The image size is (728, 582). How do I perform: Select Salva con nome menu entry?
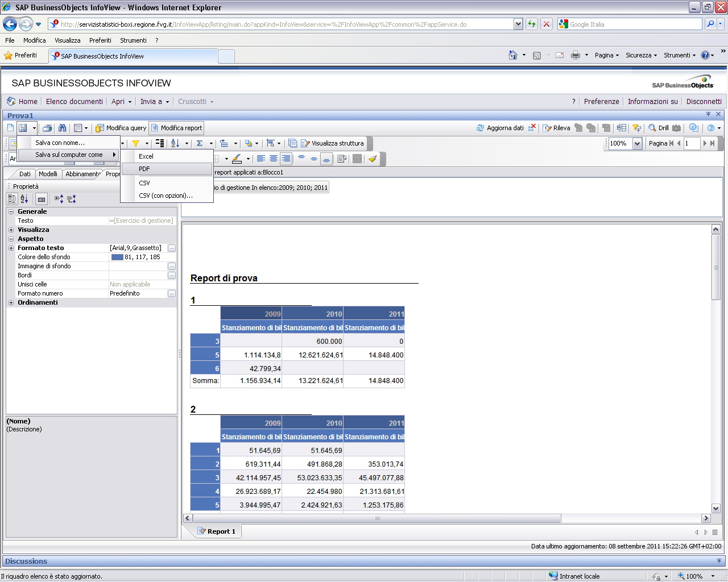(68, 143)
